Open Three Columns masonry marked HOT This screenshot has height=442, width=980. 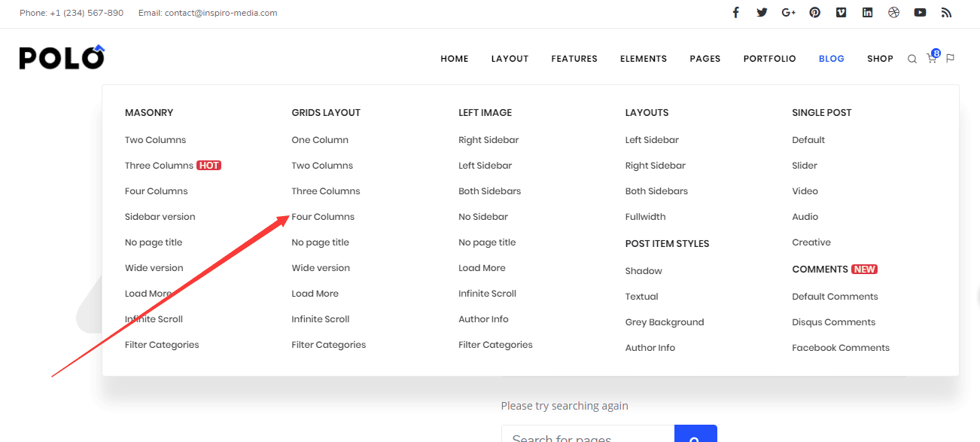point(159,166)
